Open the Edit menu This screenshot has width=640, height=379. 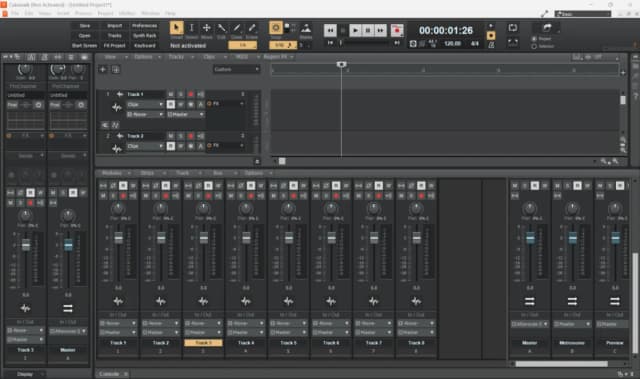(29, 13)
